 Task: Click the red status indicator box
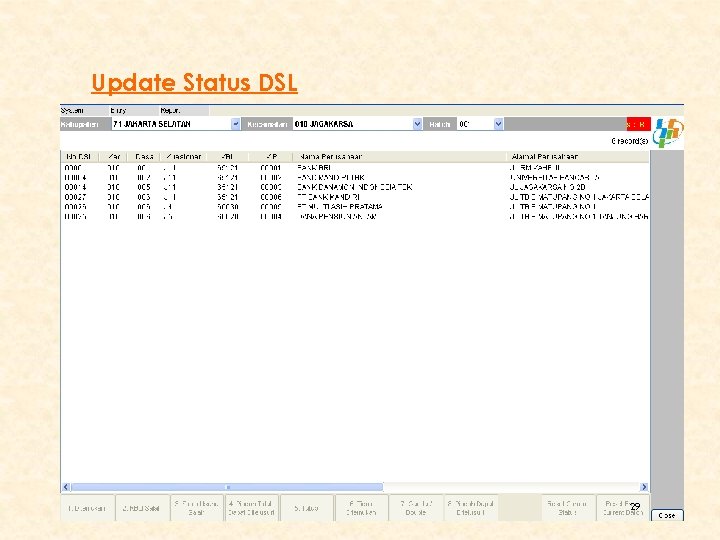point(638,124)
